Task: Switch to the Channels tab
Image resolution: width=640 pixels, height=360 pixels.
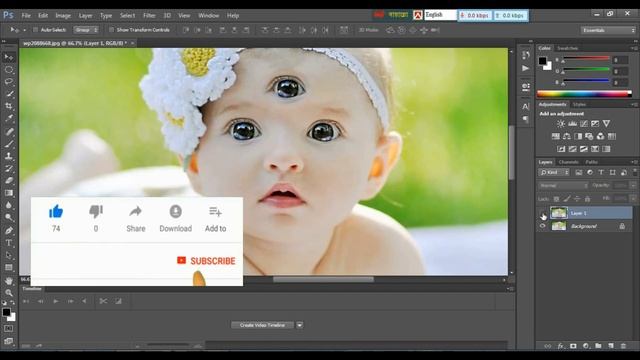Action: click(569, 162)
